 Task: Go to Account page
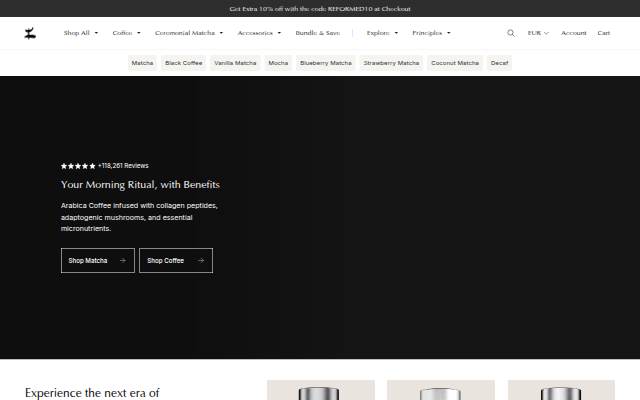pos(573,33)
